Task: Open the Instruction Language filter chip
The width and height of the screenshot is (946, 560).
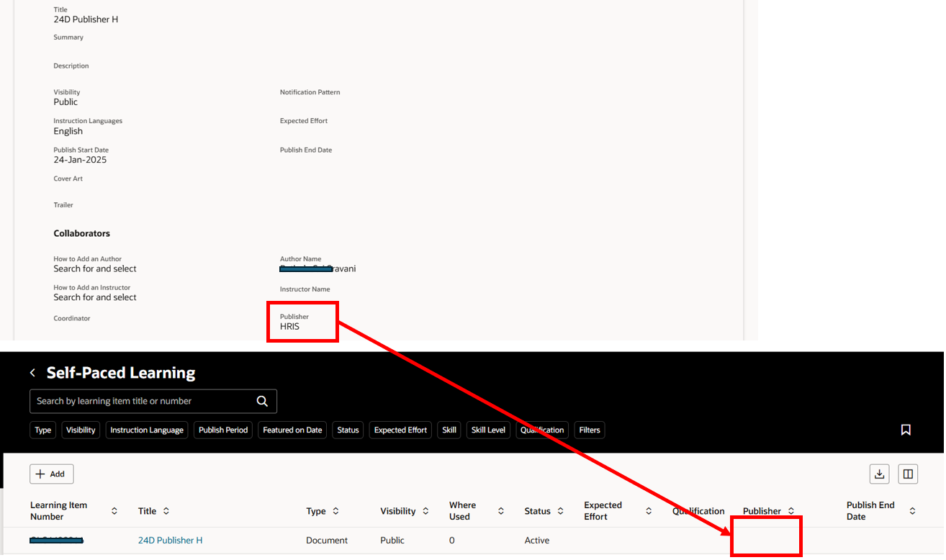Action: (x=147, y=430)
